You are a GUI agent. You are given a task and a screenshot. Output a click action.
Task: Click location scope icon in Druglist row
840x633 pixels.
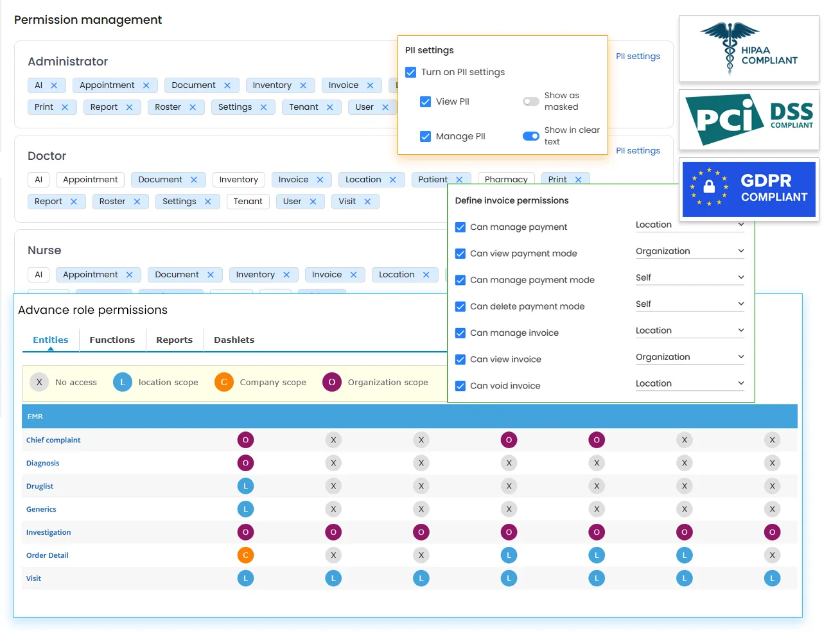(x=245, y=486)
